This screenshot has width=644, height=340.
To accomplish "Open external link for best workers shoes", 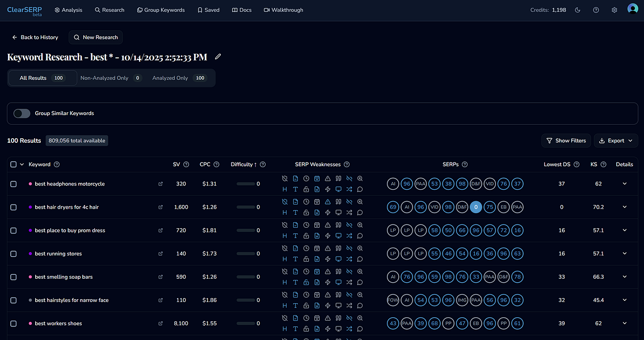I will click(161, 324).
